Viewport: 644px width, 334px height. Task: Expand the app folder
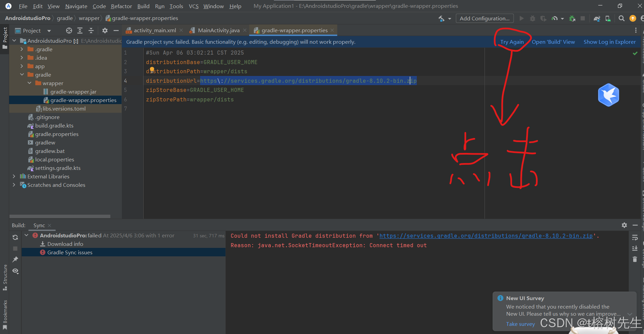(22, 66)
